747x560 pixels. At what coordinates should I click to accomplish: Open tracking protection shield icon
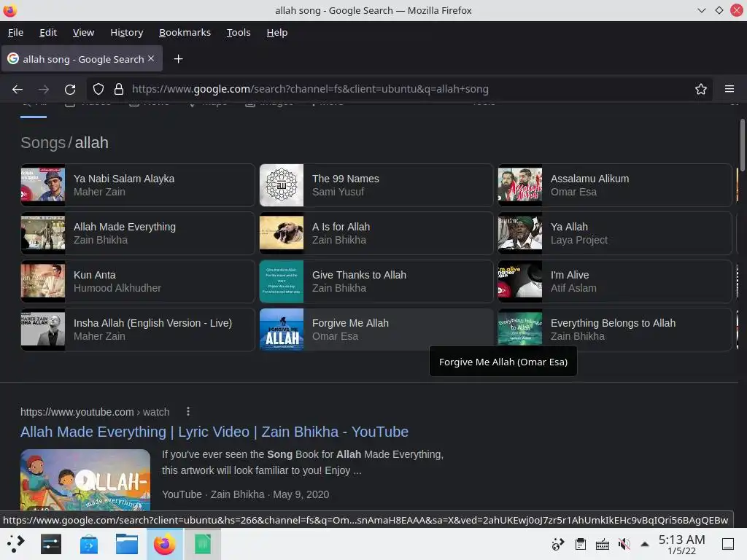(x=98, y=89)
